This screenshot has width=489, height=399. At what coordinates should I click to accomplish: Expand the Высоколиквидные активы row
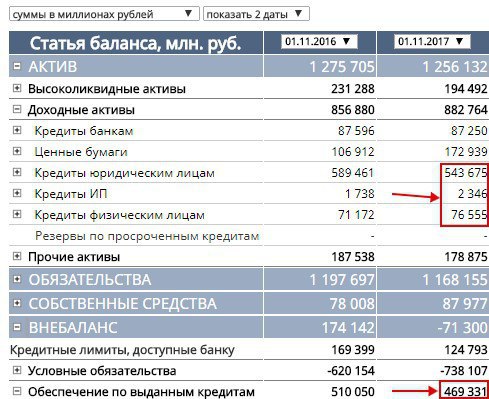[x=17, y=88]
